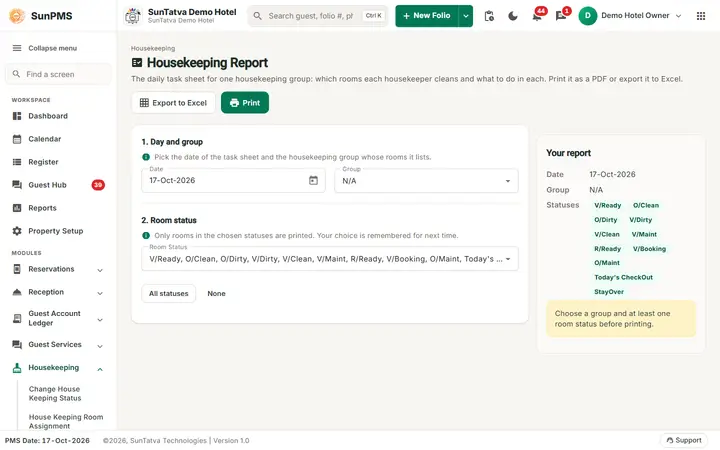Click the Export to Excel button
This screenshot has width=720, height=450.
[x=173, y=103]
